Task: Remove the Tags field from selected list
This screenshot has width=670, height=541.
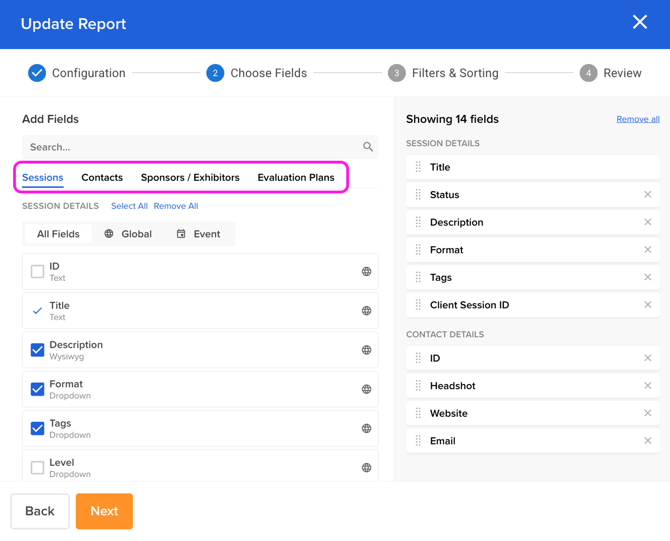Action: pyautogui.click(x=647, y=278)
